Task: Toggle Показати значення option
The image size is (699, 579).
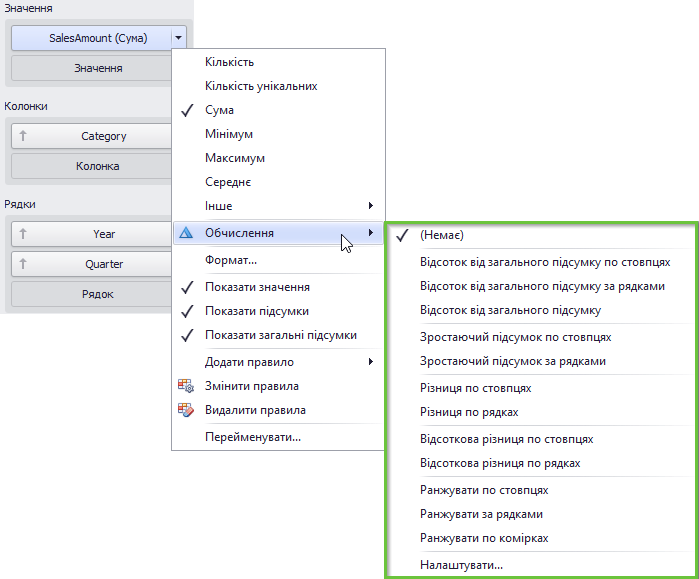Action: tap(278, 287)
